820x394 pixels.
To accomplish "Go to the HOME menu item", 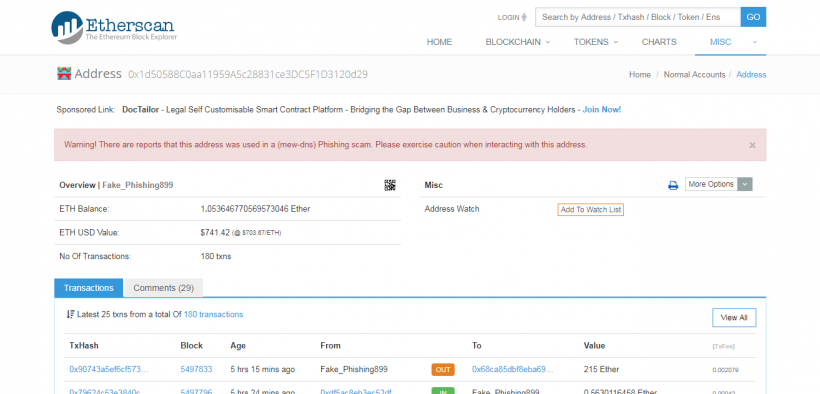I will point(439,42).
